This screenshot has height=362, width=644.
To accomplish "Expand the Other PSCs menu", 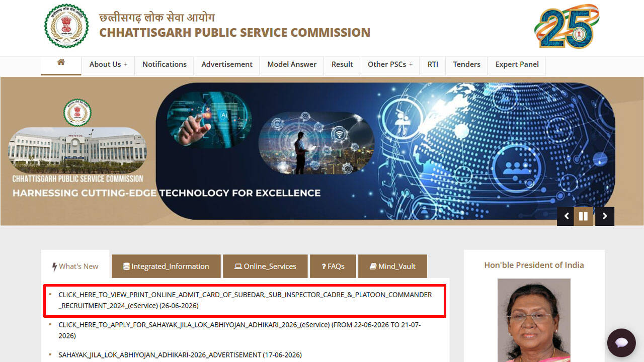I will (x=390, y=64).
